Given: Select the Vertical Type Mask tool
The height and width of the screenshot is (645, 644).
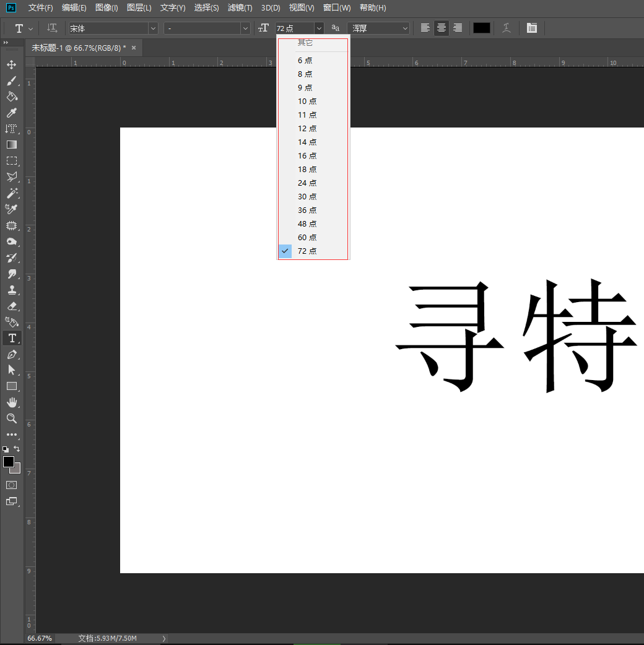Looking at the screenshot, I should pos(12,129).
